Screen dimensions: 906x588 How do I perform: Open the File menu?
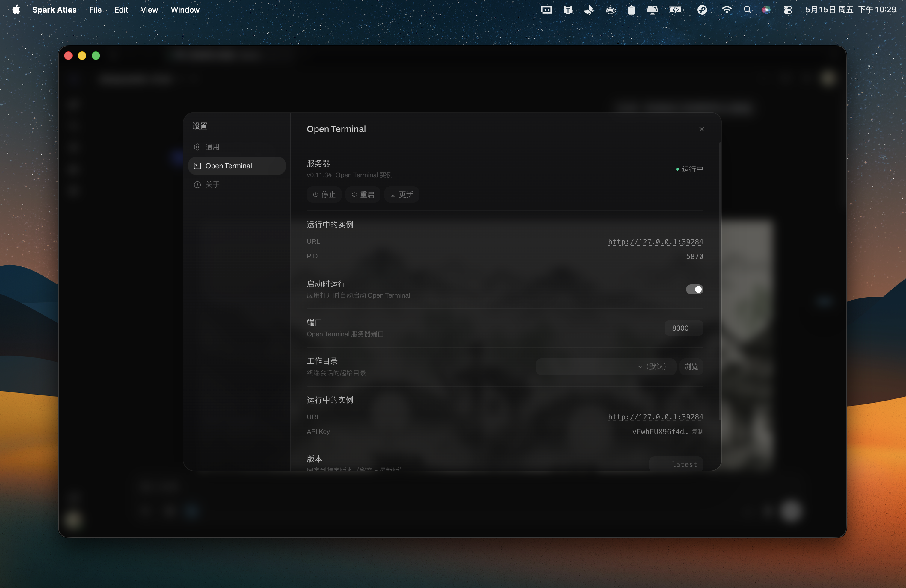pos(95,10)
